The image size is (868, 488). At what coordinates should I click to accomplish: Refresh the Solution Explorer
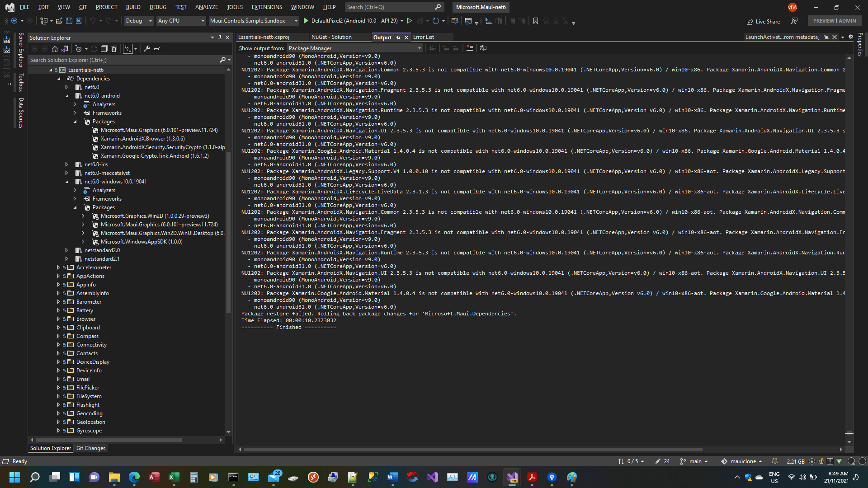(x=94, y=49)
